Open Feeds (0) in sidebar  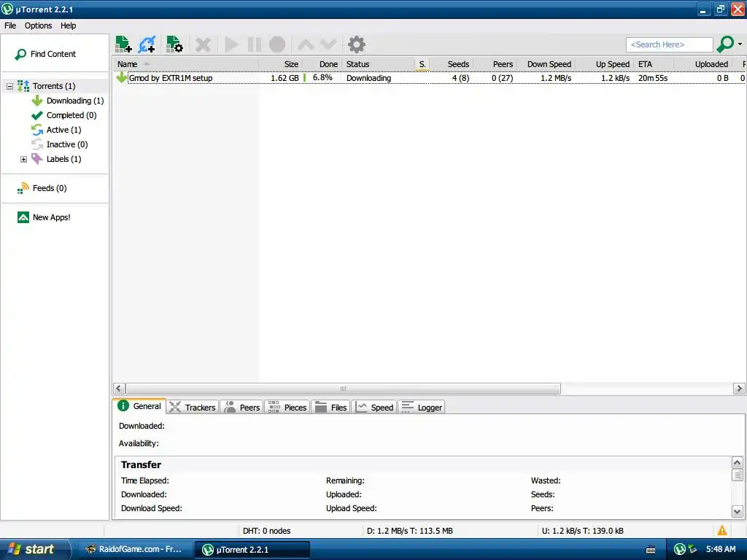(42, 189)
